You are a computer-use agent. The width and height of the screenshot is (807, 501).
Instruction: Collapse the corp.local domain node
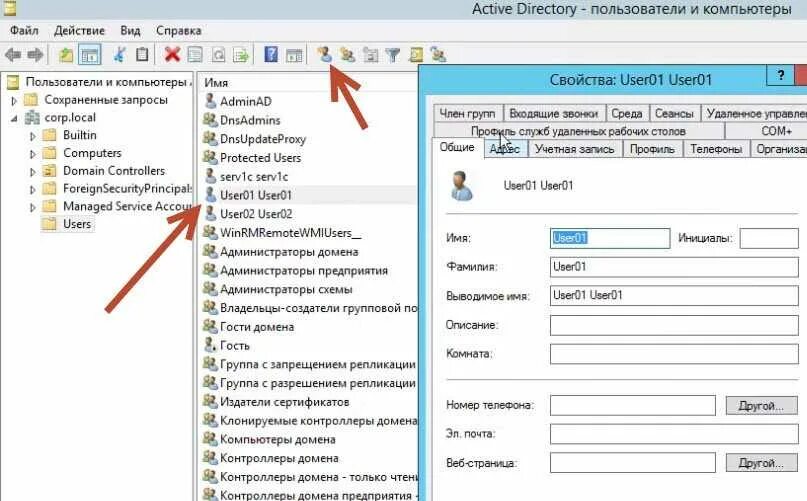14,118
